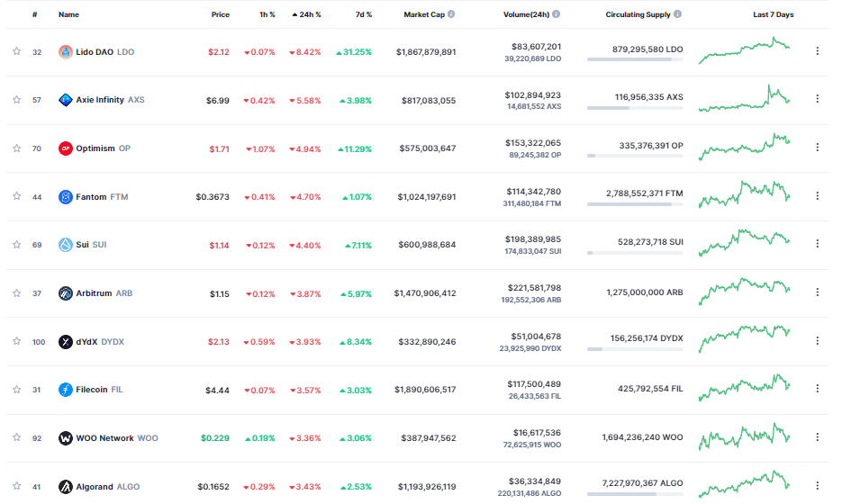Click the Market Cap info icon
842x504 pixels.
[x=451, y=14]
